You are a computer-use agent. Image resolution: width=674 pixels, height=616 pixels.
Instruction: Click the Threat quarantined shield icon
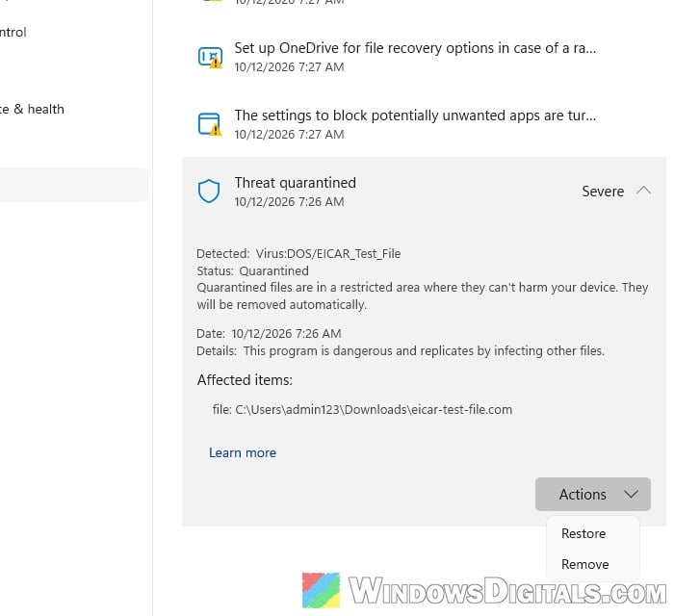pos(209,192)
